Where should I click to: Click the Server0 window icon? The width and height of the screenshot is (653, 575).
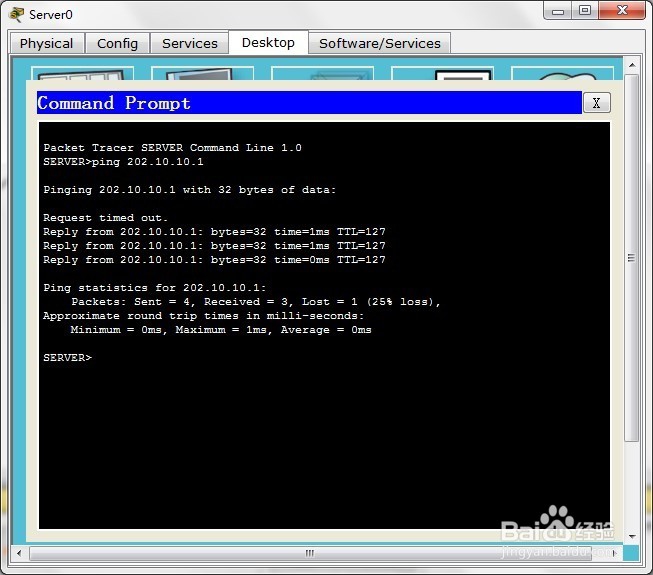(17, 15)
